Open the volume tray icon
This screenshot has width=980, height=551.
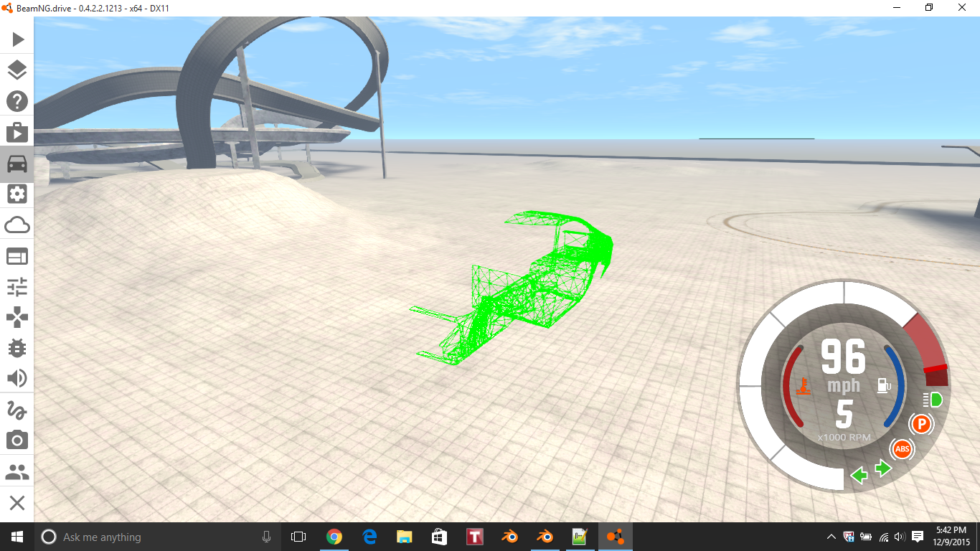(x=900, y=537)
